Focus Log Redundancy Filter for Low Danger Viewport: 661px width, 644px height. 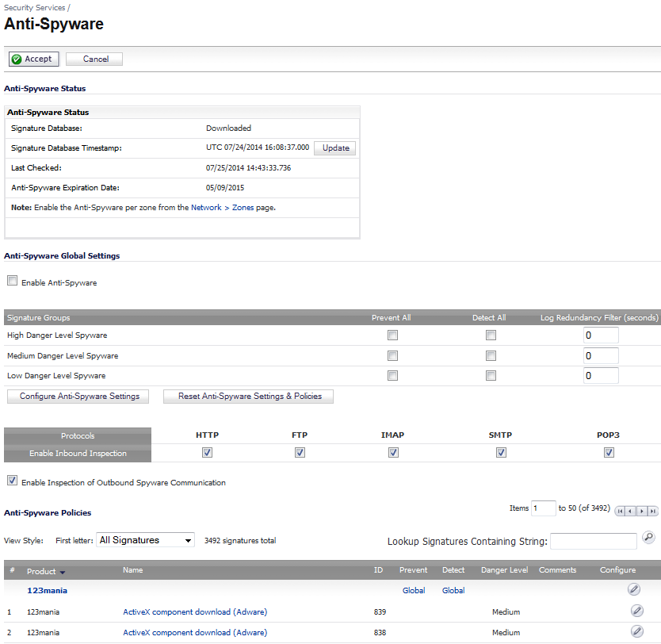click(601, 375)
